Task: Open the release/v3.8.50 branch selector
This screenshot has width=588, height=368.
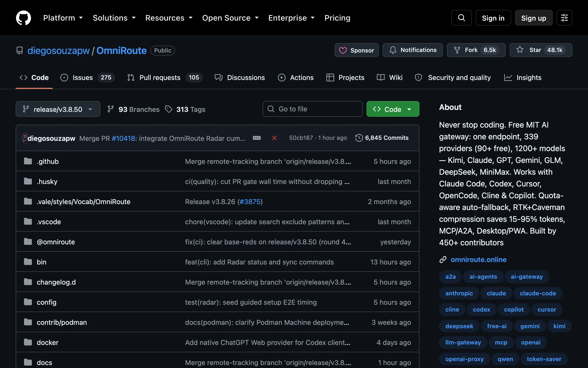Action: point(58,109)
